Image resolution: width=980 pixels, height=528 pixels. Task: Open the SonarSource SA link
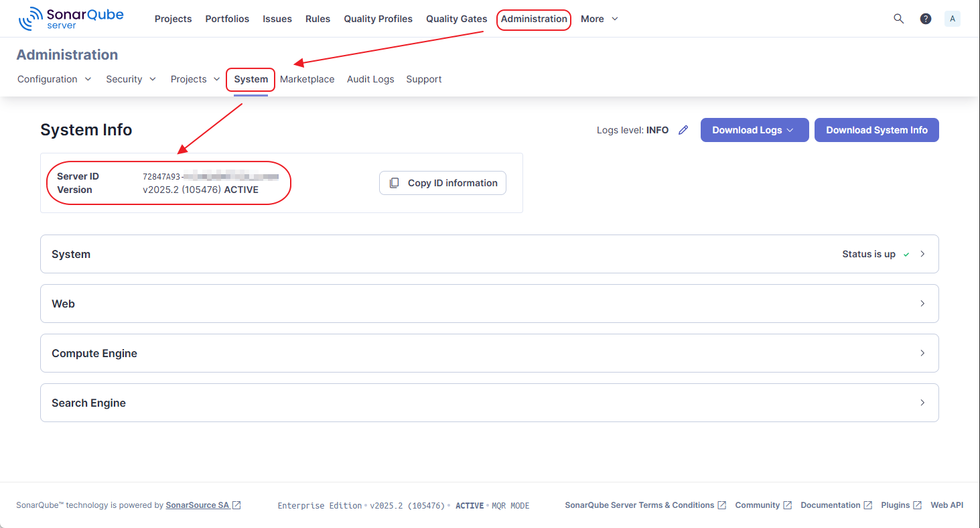204,505
